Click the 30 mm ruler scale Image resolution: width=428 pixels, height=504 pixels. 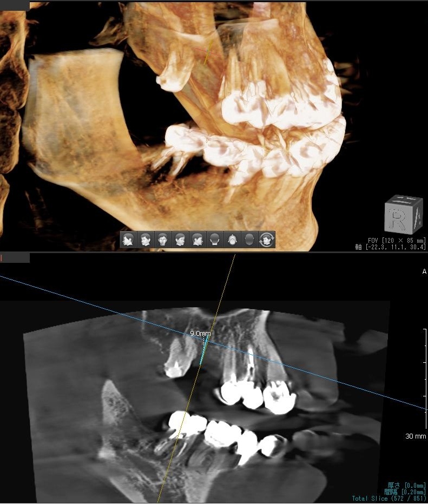[x=416, y=436]
